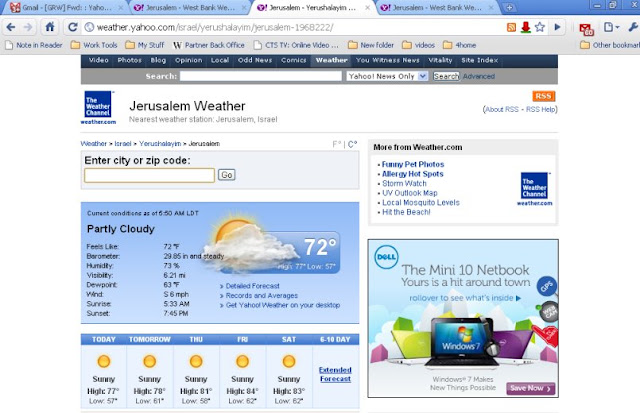This screenshot has height=413, width=640.
Task: Open the Detailed Forecast link
Action: click(253, 286)
